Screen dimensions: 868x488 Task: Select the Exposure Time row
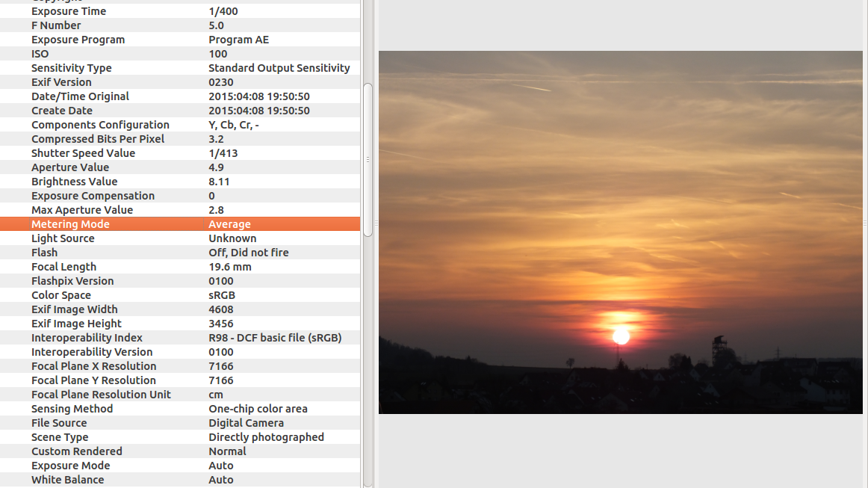(180, 11)
